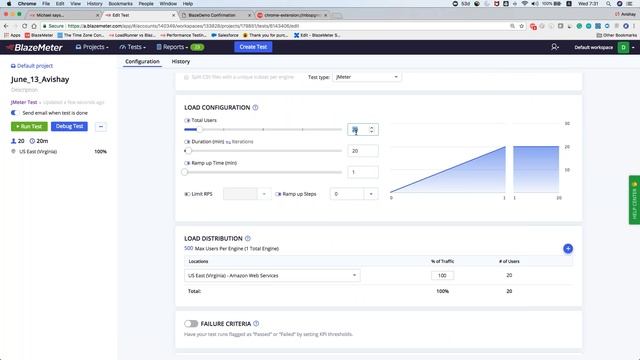Screen dimensions: 640x360
Task: Click the browser address bar URL
Action: [184, 26]
